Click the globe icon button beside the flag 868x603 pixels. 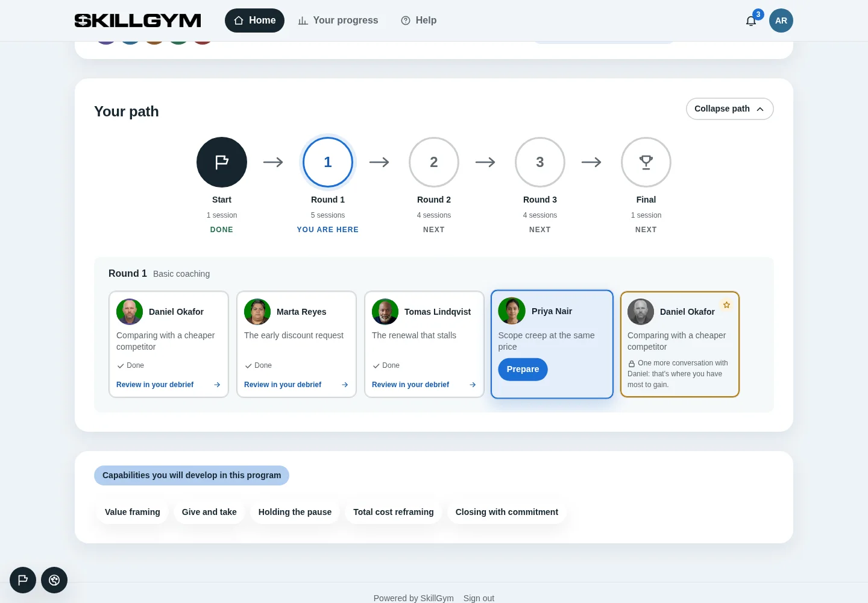[x=54, y=580]
